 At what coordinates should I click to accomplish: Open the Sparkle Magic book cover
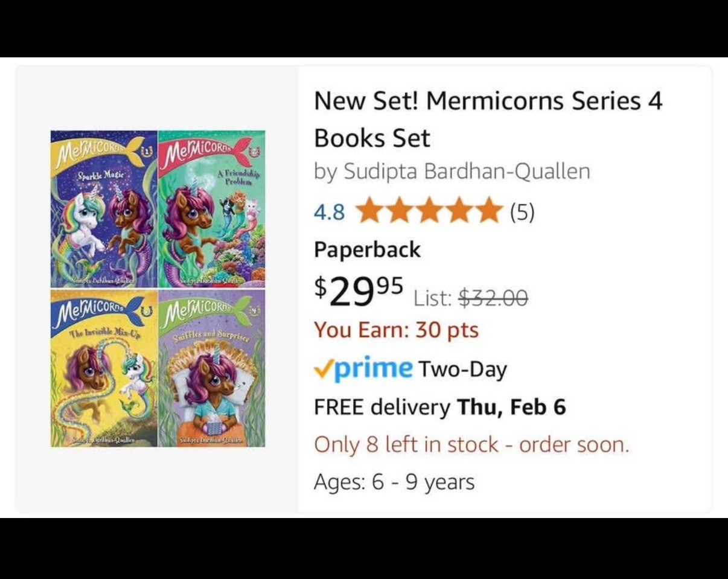[103, 209]
